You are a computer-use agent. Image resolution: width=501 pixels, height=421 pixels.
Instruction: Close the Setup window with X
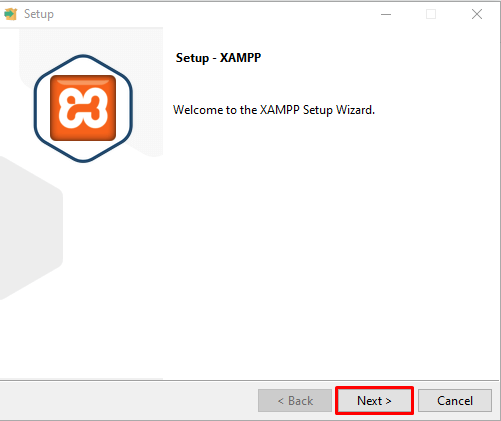477,14
